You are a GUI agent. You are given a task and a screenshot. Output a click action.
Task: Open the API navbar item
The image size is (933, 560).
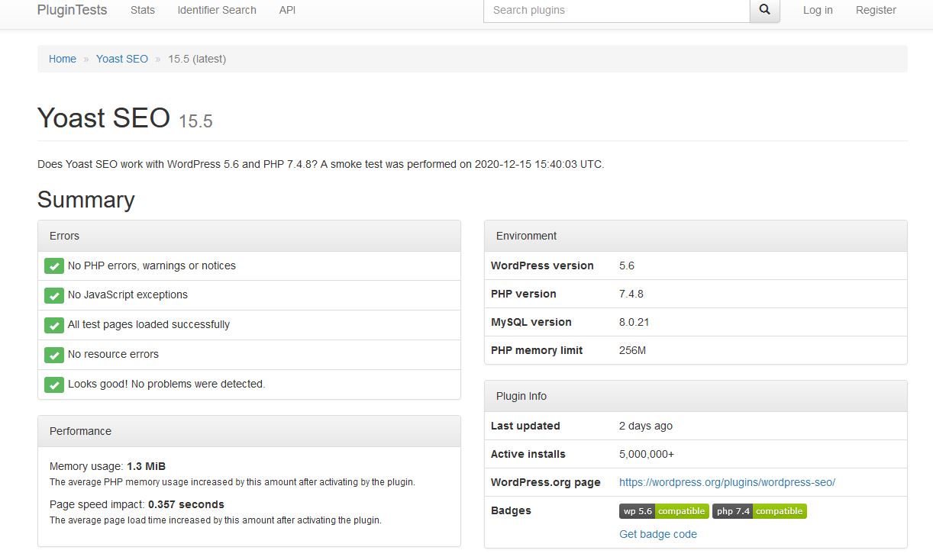click(x=287, y=10)
